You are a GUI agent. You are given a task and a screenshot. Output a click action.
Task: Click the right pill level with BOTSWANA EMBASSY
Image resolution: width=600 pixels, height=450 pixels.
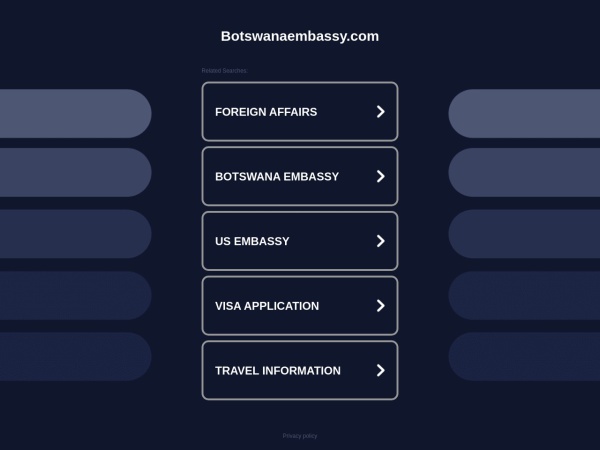[524, 173]
